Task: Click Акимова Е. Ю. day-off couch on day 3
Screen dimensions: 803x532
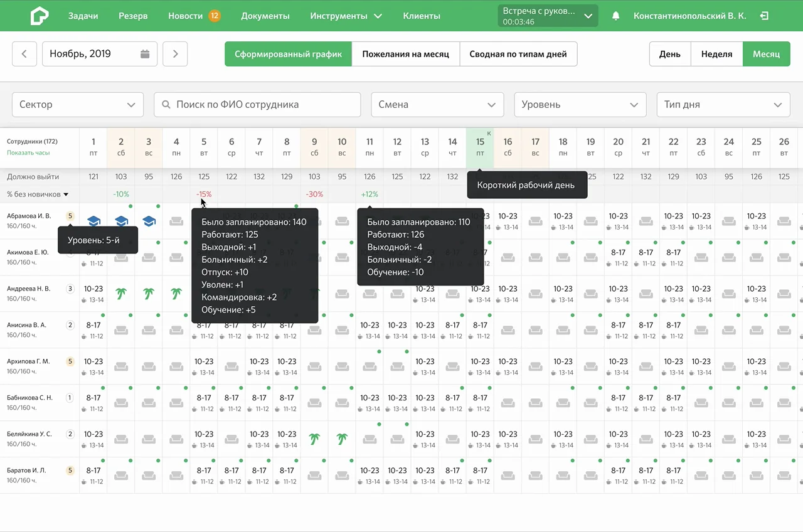Action: coord(149,257)
